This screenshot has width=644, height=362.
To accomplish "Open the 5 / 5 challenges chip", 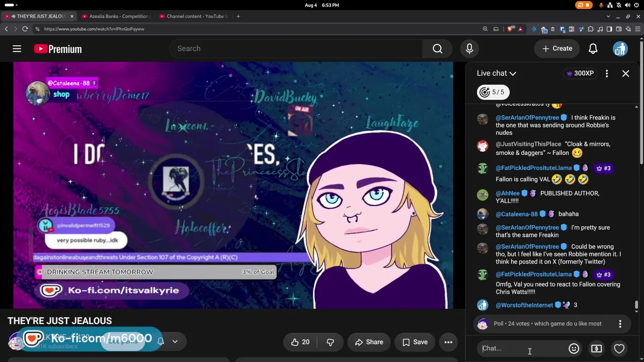I will click(x=493, y=92).
